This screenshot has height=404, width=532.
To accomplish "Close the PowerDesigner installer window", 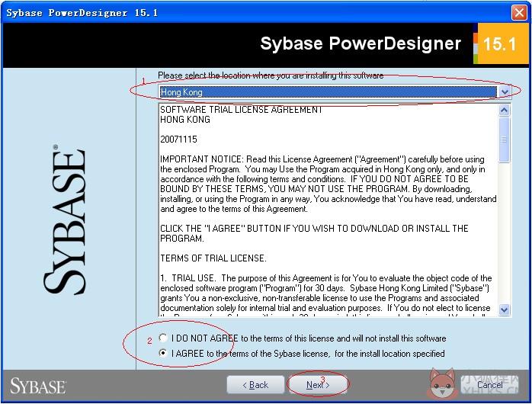I will tap(519, 13).
